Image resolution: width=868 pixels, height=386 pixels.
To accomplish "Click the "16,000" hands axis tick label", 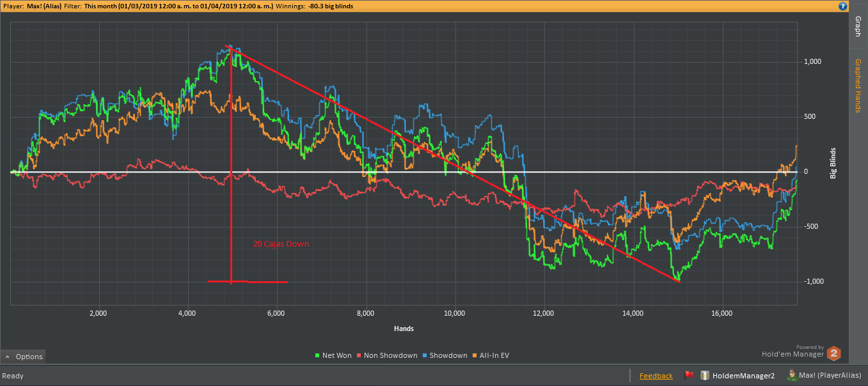I will pyautogui.click(x=722, y=314).
